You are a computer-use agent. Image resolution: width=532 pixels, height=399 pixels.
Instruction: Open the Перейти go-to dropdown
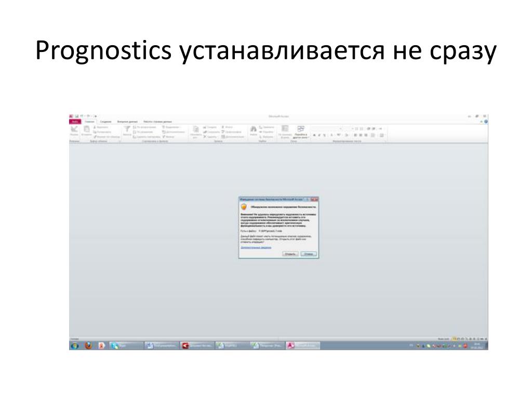point(267,132)
